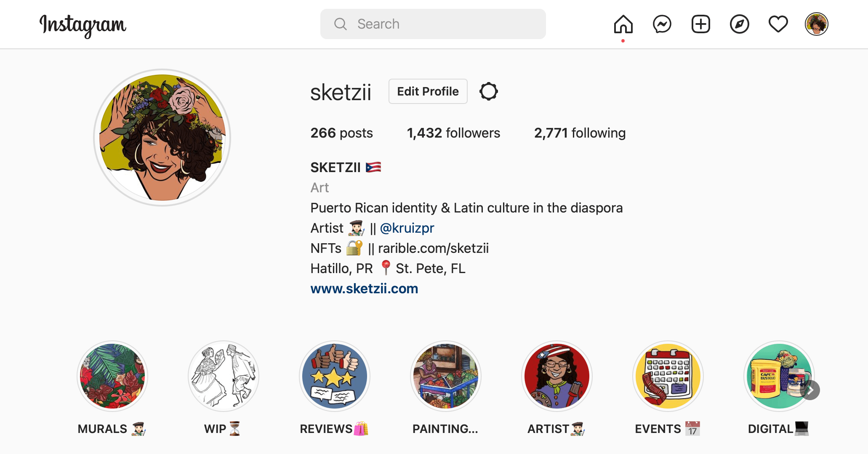Open the REVIEWS story highlight
This screenshot has height=454, width=868.
click(334, 376)
